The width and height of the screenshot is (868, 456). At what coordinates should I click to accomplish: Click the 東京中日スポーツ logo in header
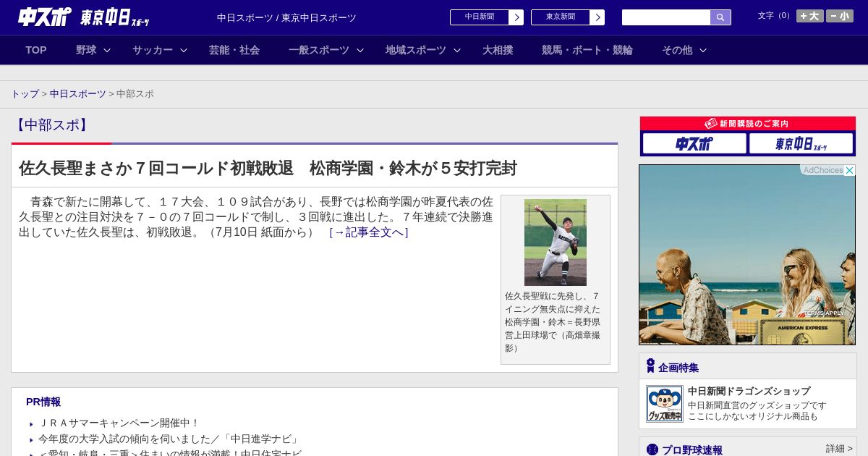pos(115,17)
